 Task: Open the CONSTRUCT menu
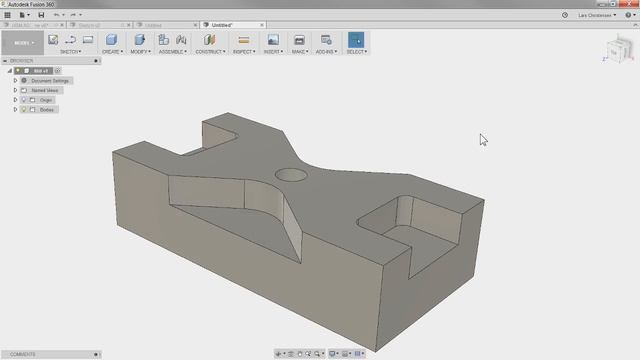(x=210, y=52)
